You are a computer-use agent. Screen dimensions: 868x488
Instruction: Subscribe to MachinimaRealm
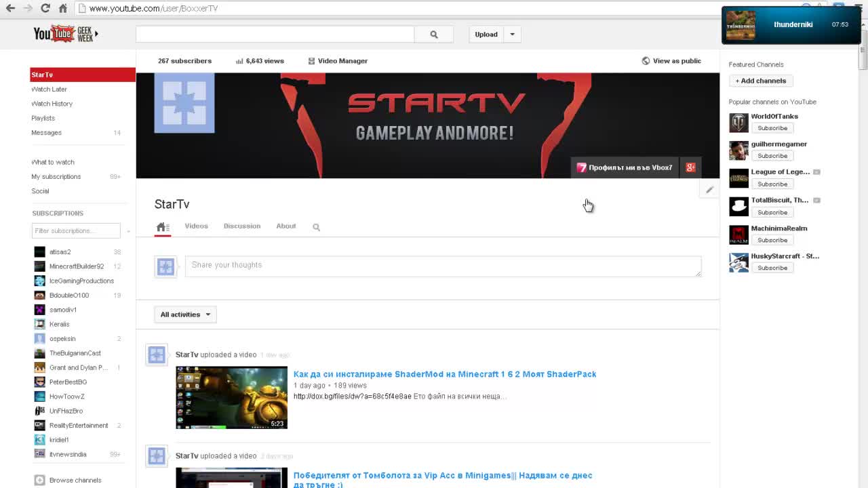(772, 240)
